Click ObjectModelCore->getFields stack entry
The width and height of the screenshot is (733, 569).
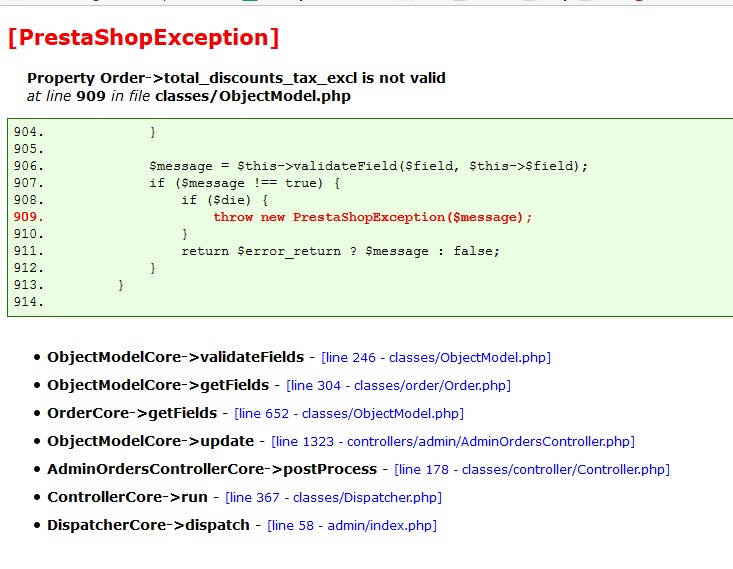pyautogui.click(x=158, y=385)
